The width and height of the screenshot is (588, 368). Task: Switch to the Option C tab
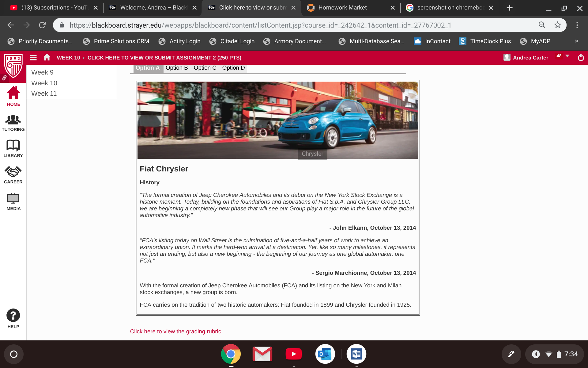point(205,68)
